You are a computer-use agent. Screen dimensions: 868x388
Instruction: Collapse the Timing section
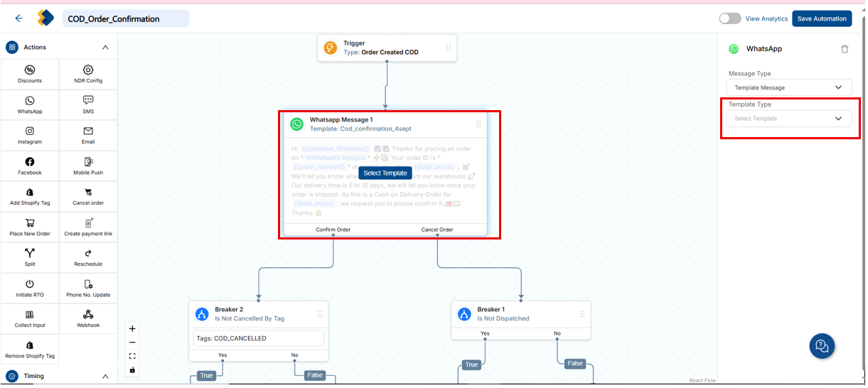tap(105, 377)
